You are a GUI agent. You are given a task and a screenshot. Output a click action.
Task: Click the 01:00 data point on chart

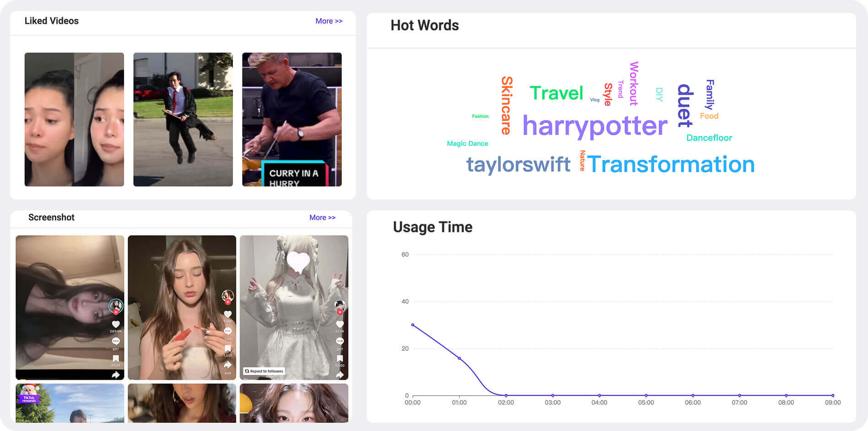click(x=459, y=358)
